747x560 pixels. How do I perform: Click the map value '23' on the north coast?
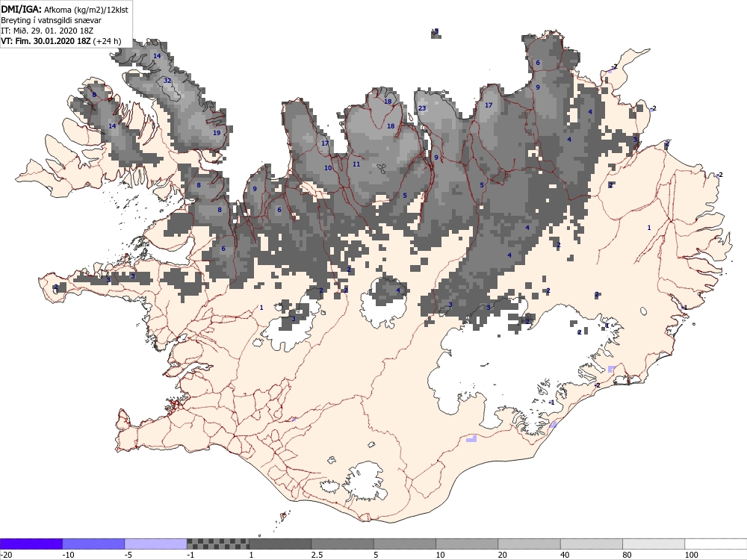coord(422,108)
